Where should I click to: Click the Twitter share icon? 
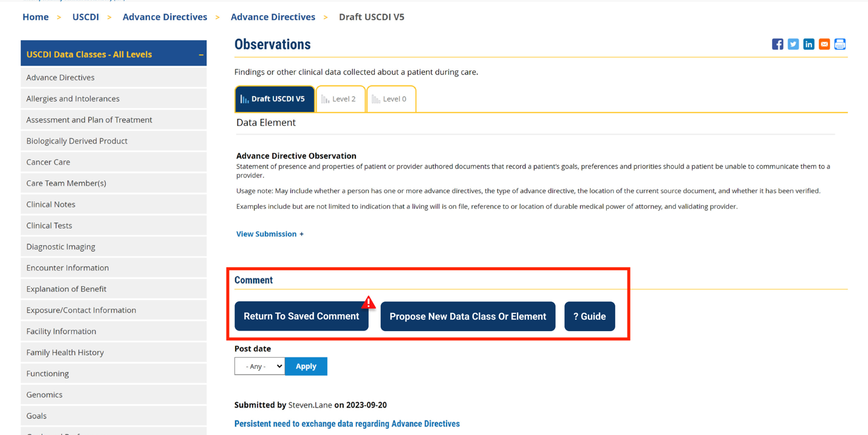793,44
